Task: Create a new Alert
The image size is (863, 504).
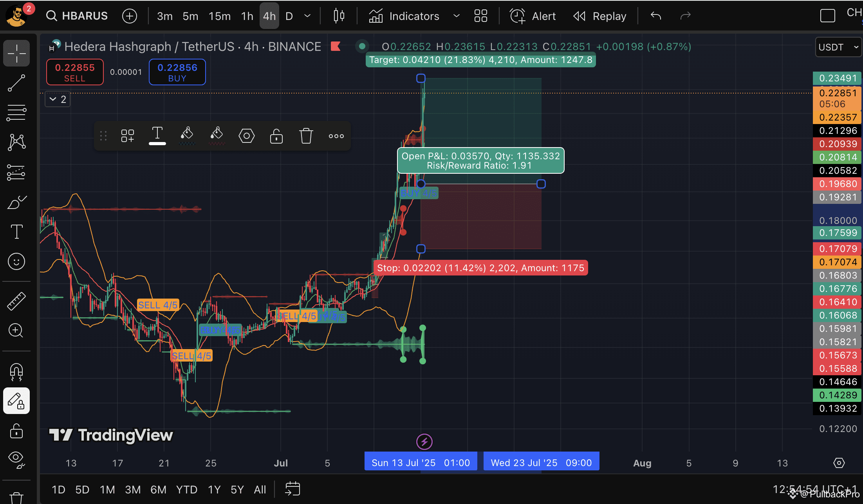Action: coord(533,16)
